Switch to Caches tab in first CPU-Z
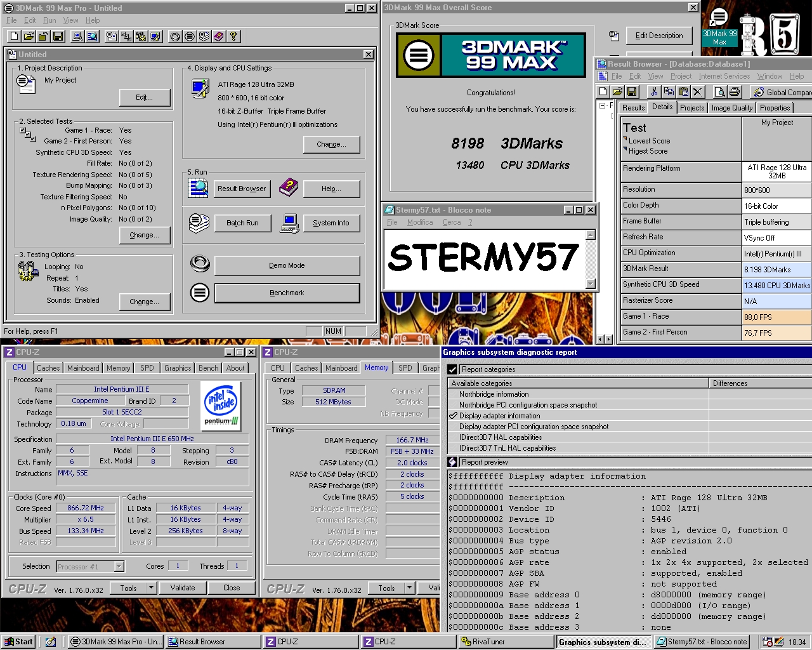This screenshot has width=812, height=650. point(48,368)
